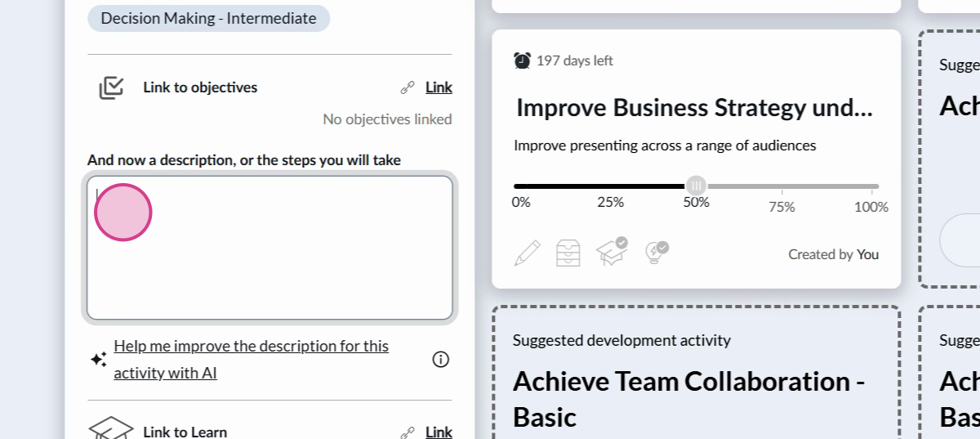Click the chain icon in the objectives row
This screenshot has height=439, width=980.
(x=407, y=87)
